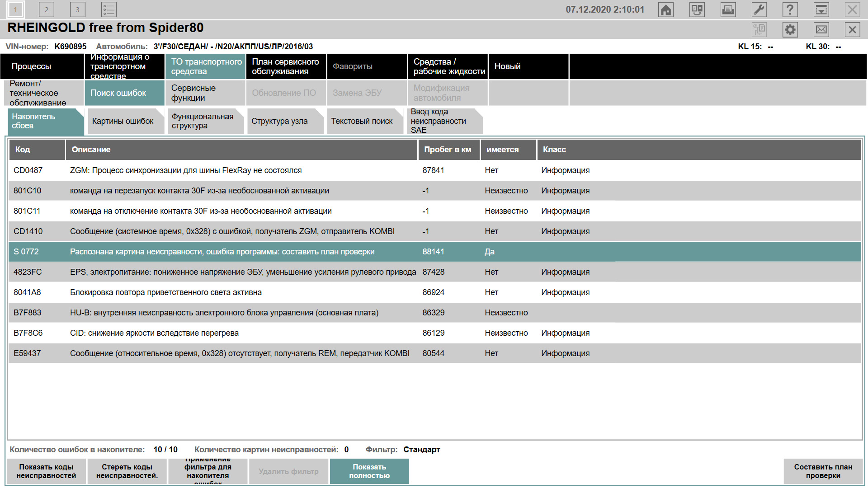
Task: Select the page 2 button top left
Action: pos(46,9)
